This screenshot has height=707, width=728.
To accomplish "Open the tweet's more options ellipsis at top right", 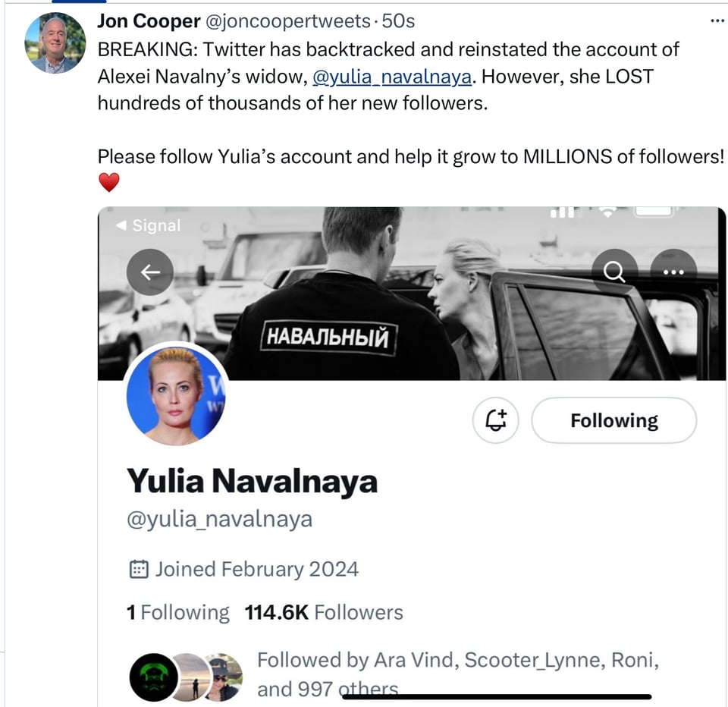I will pos(715,20).
